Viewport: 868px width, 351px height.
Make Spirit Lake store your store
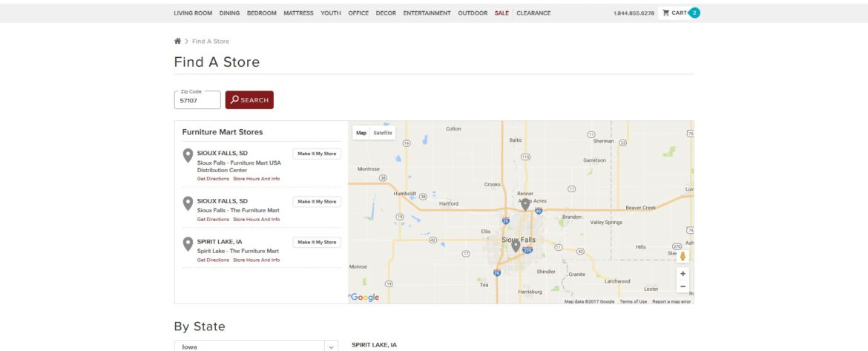[x=317, y=242]
